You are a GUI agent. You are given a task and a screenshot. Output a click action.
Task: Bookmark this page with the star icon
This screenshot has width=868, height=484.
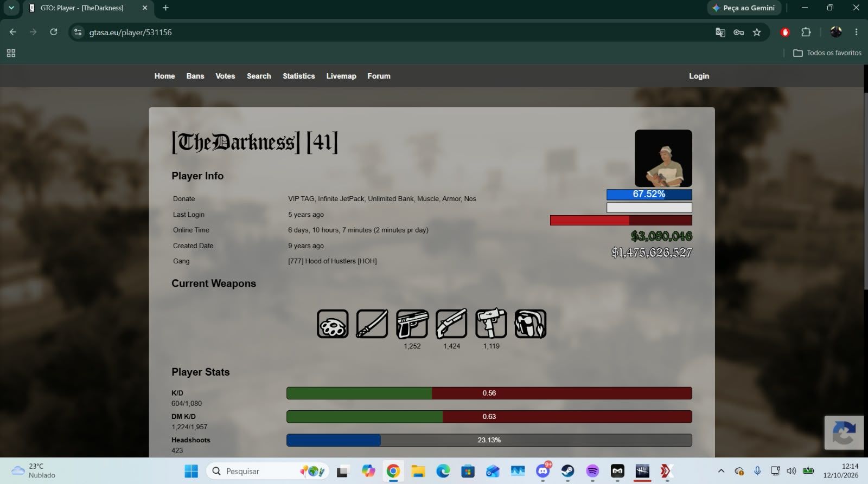pos(757,33)
